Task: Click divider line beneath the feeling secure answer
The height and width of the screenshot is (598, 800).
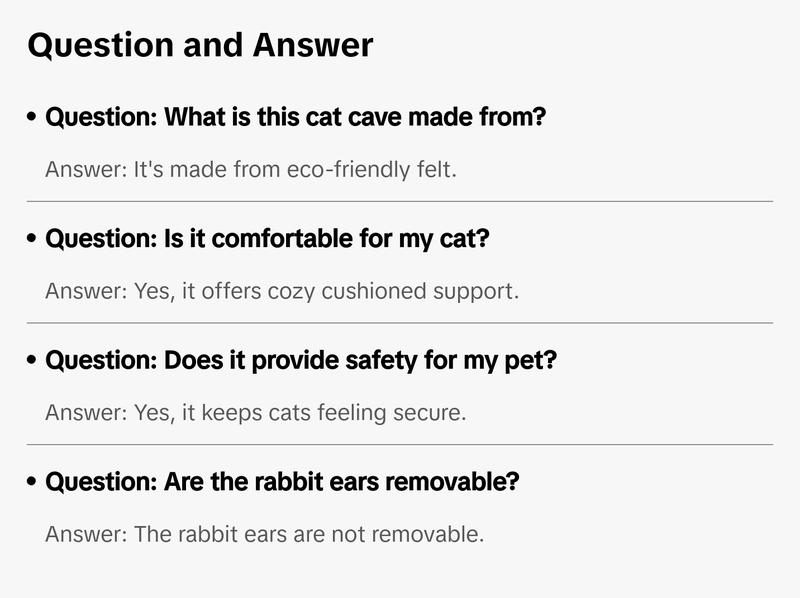Action: coord(400,444)
